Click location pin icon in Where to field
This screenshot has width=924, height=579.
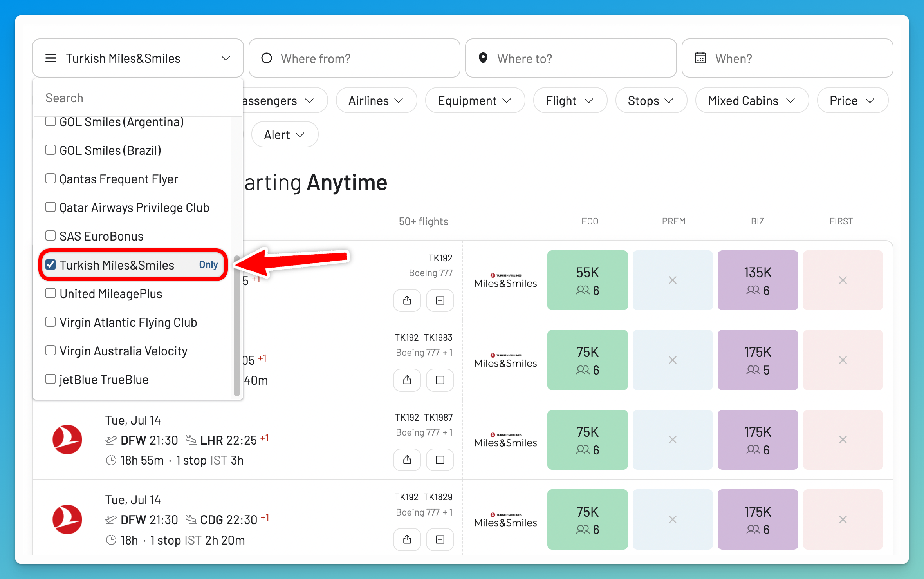click(x=483, y=58)
